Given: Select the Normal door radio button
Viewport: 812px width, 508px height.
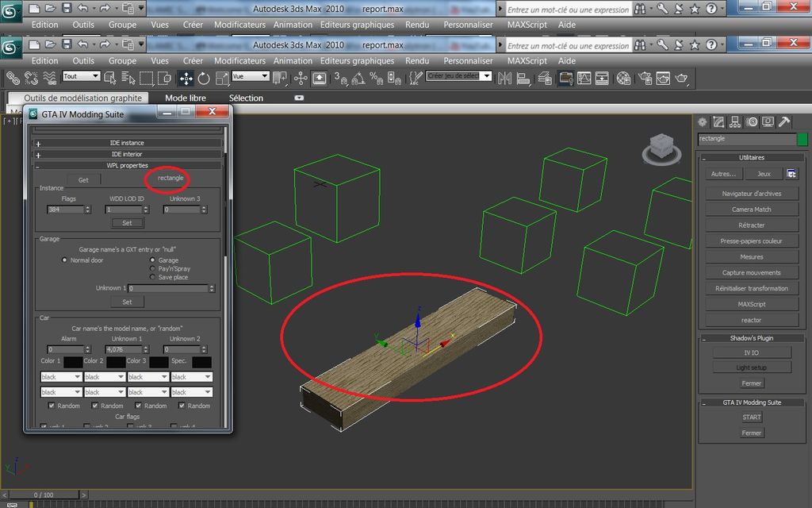Looking at the screenshot, I should coord(64,260).
